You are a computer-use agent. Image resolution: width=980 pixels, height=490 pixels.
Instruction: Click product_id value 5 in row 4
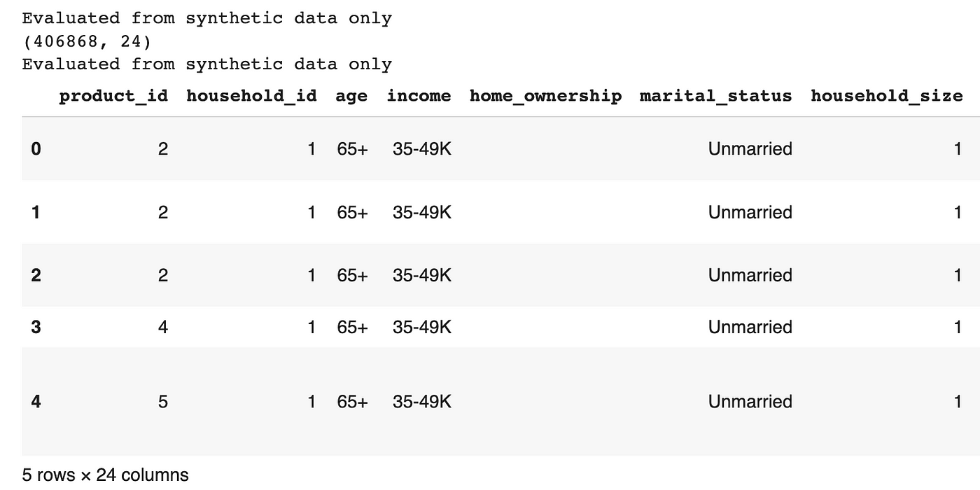click(x=163, y=402)
